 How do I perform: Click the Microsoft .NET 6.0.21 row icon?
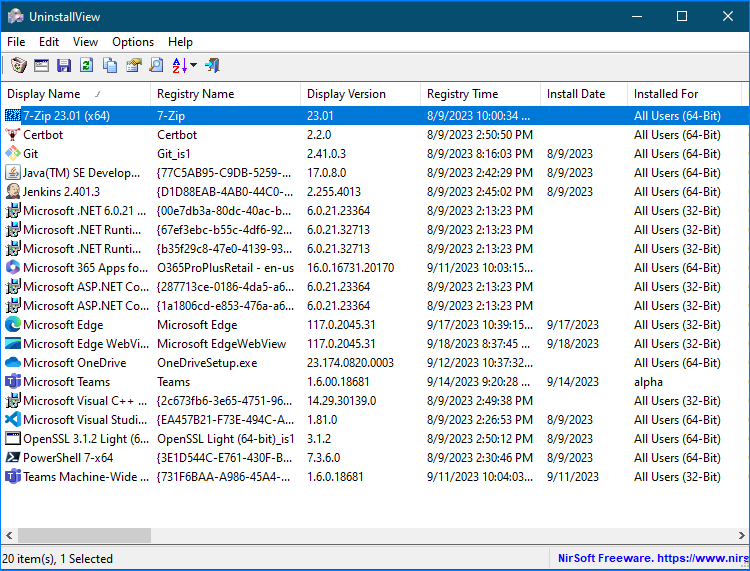click(13, 211)
